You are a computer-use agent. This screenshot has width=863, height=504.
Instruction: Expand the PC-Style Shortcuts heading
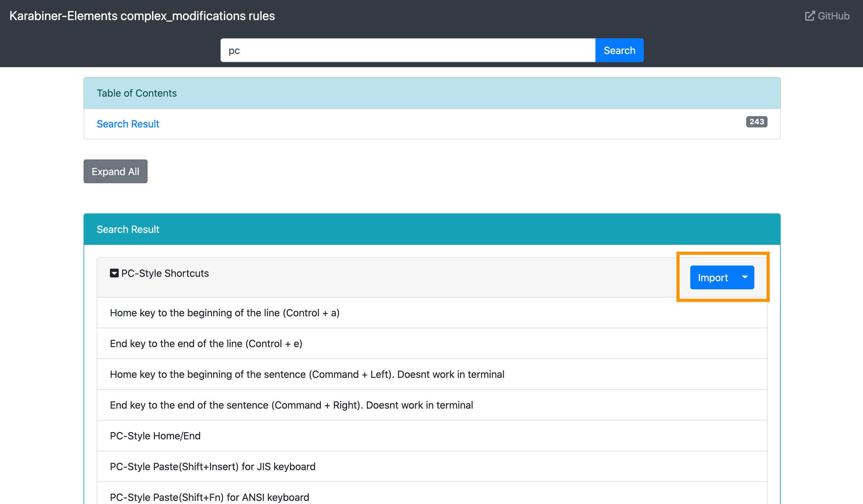165,273
